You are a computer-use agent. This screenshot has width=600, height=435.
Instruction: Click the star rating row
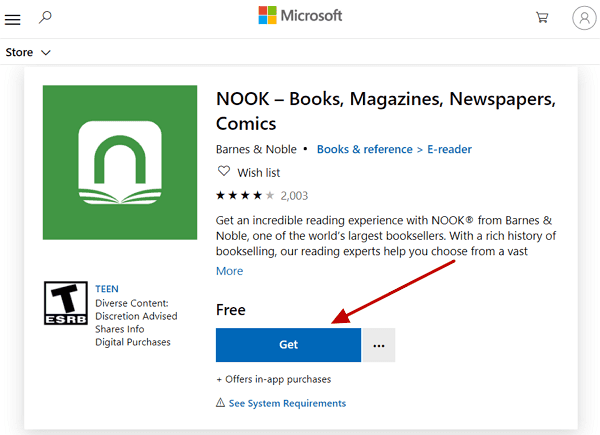[x=245, y=196]
